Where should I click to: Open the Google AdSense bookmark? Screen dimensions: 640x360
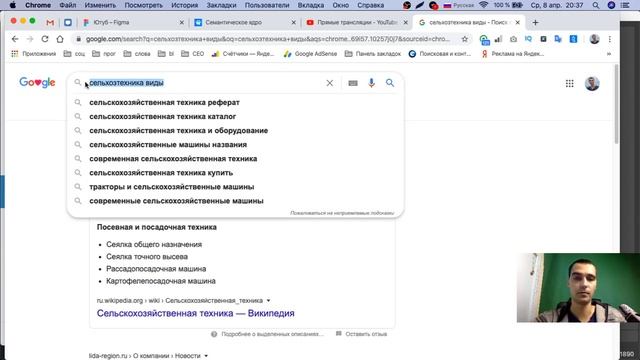pyautogui.click(x=311, y=53)
